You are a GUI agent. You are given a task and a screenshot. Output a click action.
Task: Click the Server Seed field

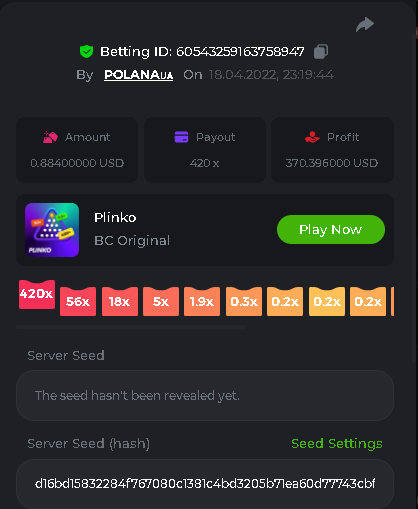pos(205,396)
